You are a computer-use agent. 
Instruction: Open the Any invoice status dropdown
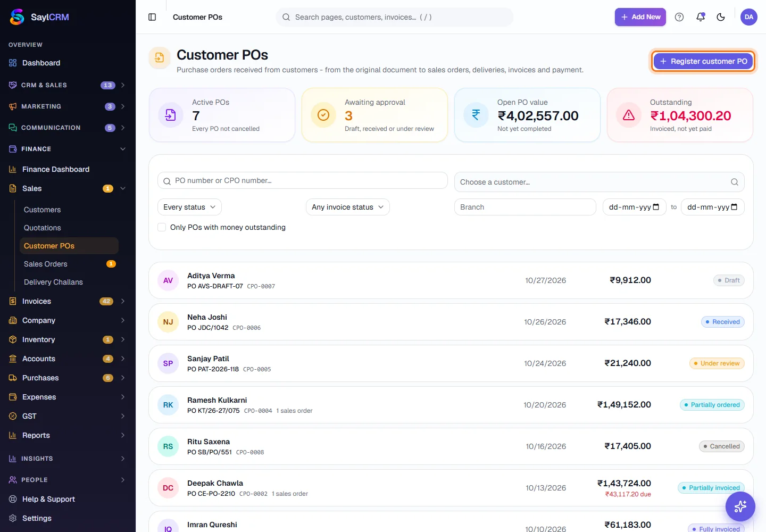[348, 207]
